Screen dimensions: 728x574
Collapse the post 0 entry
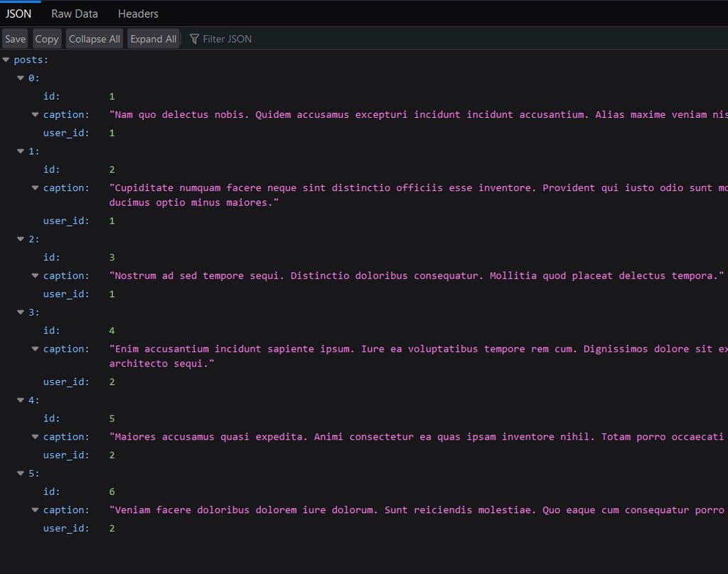click(21, 78)
